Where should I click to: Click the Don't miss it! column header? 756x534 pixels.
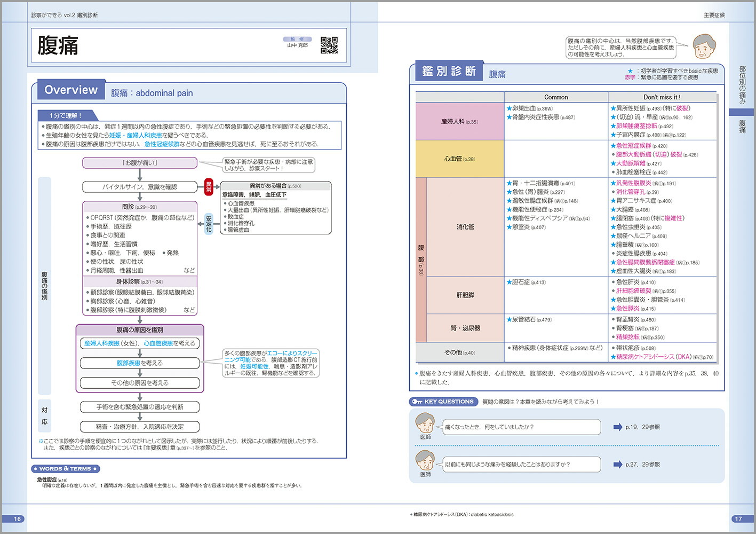(662, 97)
